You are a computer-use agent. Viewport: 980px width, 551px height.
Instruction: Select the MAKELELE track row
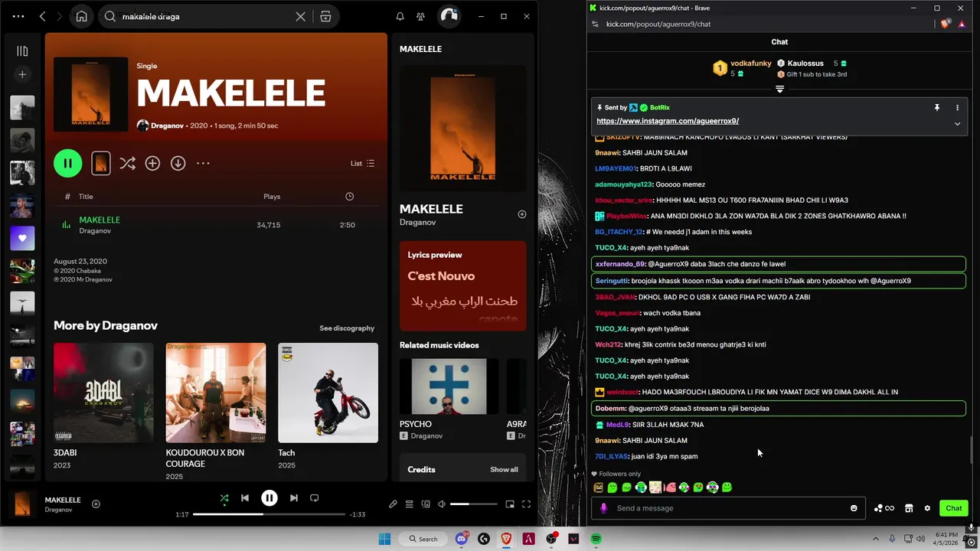216,225
